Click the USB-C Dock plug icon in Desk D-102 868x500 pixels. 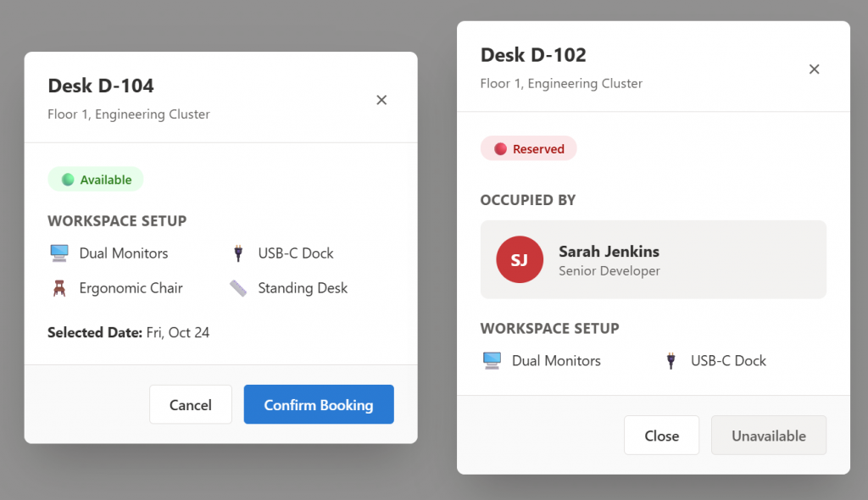point(671,361)
